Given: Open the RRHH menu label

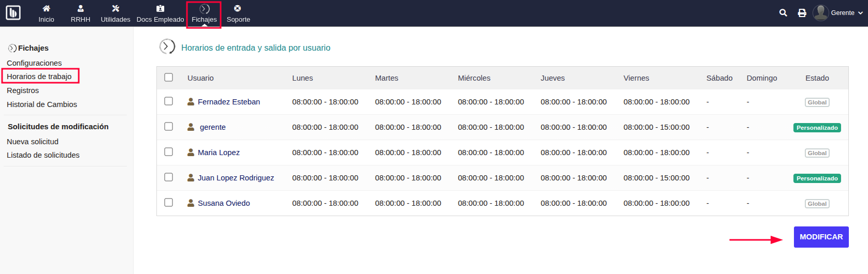Looking at the screenshot, I should (x=80, y=20).
